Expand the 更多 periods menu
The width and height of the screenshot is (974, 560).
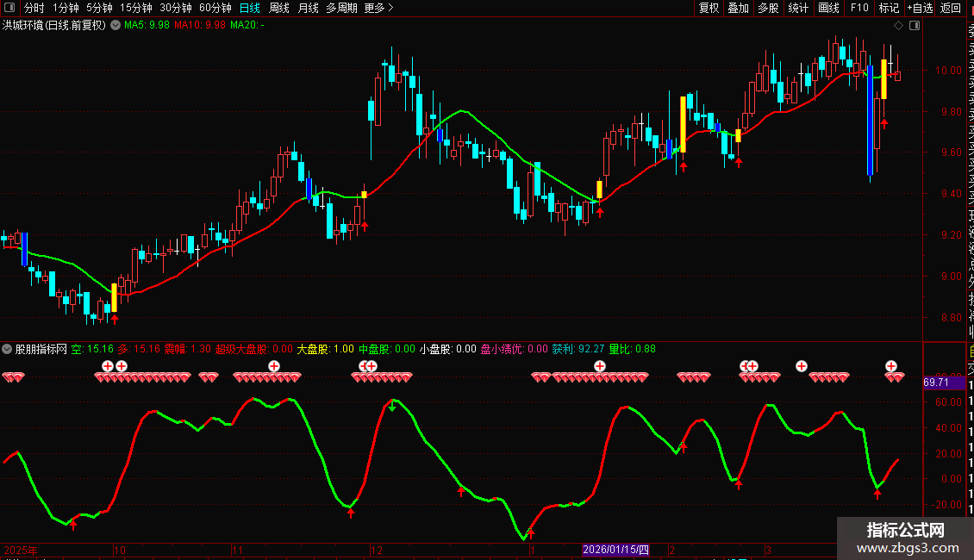[x=379, y=8]
